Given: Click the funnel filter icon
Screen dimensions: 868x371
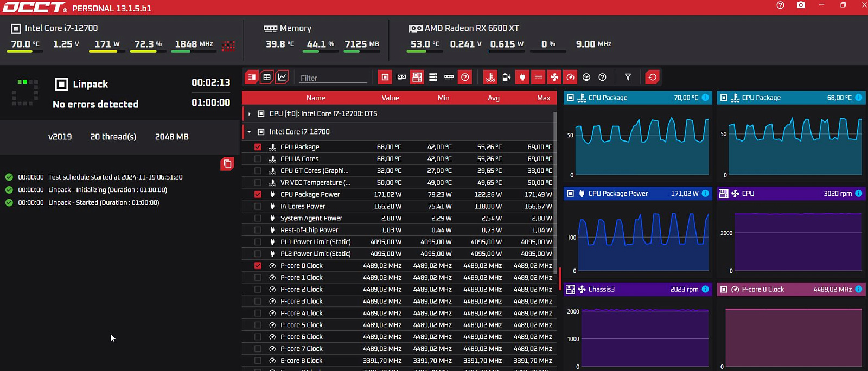Looking at the screenshot, I should 628,77.
